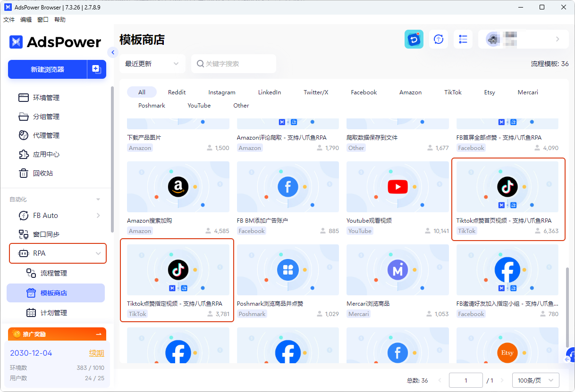Filter by Mercari category tab
Image resolution: width=575 pixels, height=392 pixels.
(528, 92)
